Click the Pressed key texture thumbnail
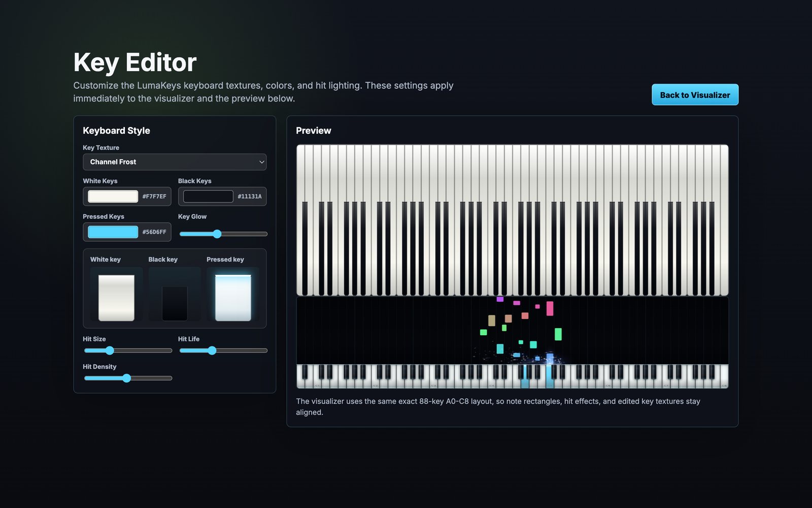This screenshot has height=508, width=812. (233, 294)
